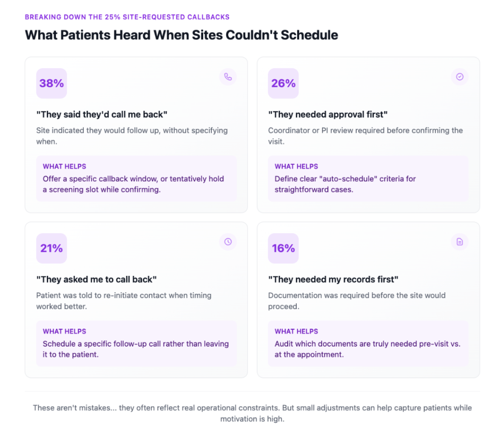Click the phone icon in the 38% card
Screen dimensions: 504x438
point(228,77)
